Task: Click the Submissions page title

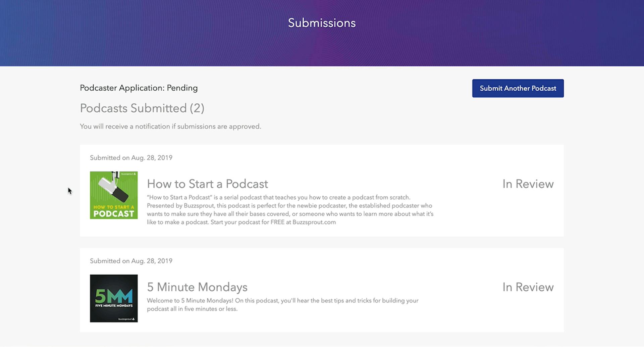Action: pyautogui.click(x=321, y=23)
